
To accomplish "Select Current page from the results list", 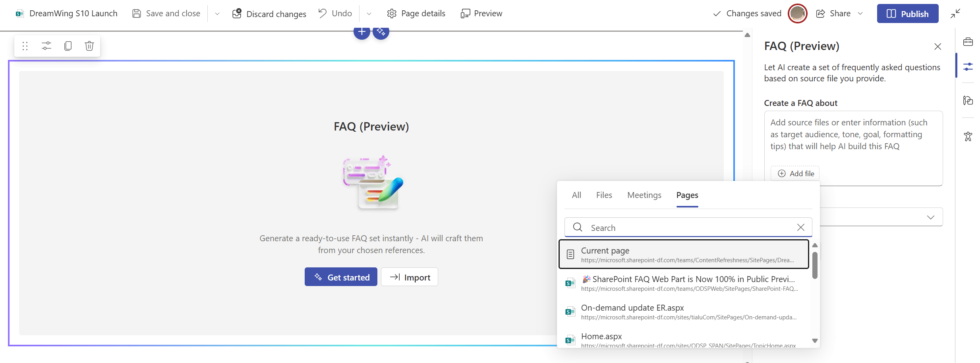I will click(683, 254).
